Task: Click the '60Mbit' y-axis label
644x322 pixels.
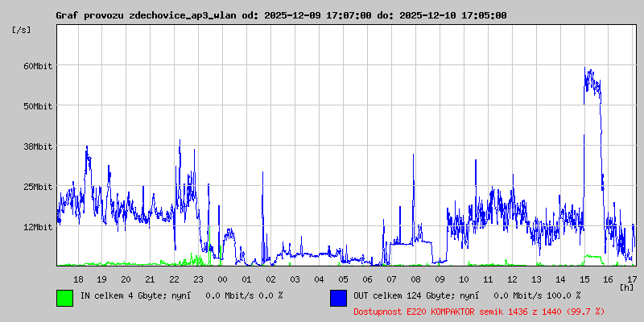Action: 38,66
